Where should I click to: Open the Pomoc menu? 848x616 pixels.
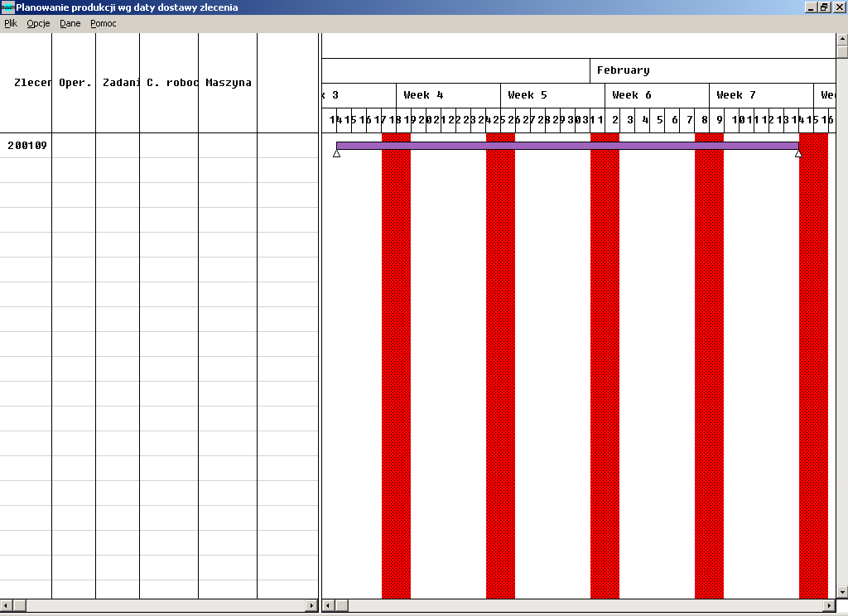point(104,23)
